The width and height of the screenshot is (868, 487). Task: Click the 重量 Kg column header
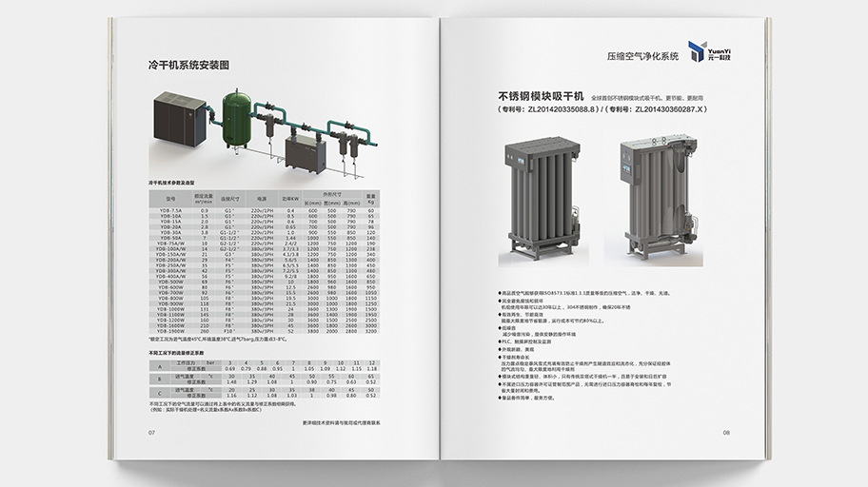371,199
